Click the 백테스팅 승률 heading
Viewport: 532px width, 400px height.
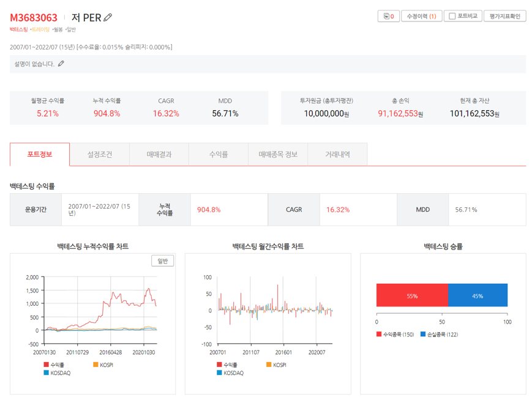[443, 246]
